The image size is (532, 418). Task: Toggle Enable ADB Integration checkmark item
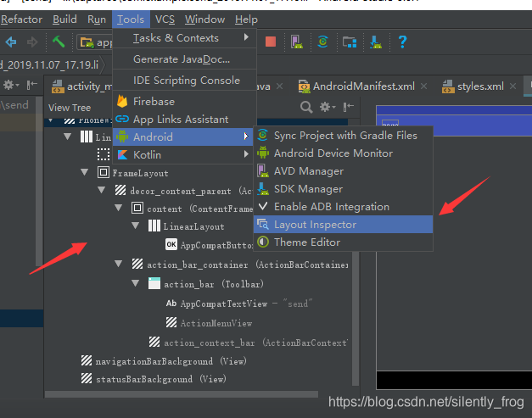pyautogui.click(x=343, y=207)
